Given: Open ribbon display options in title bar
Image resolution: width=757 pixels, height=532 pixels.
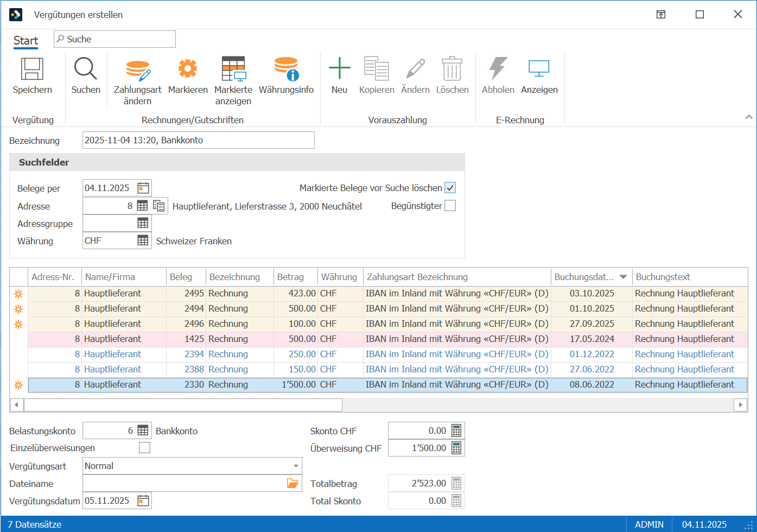Looking at the screenshot, I should [x=661, y=15].
